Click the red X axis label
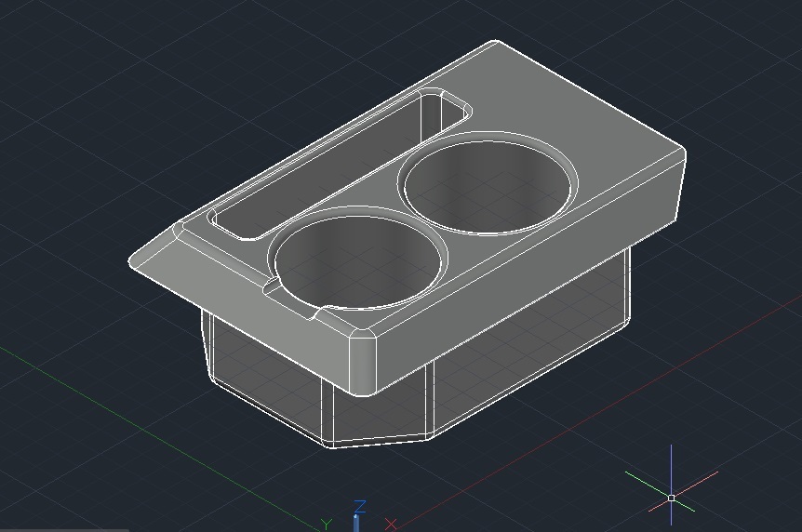Image resolution: width=802 pixels, height=532 pixels. 391,525
